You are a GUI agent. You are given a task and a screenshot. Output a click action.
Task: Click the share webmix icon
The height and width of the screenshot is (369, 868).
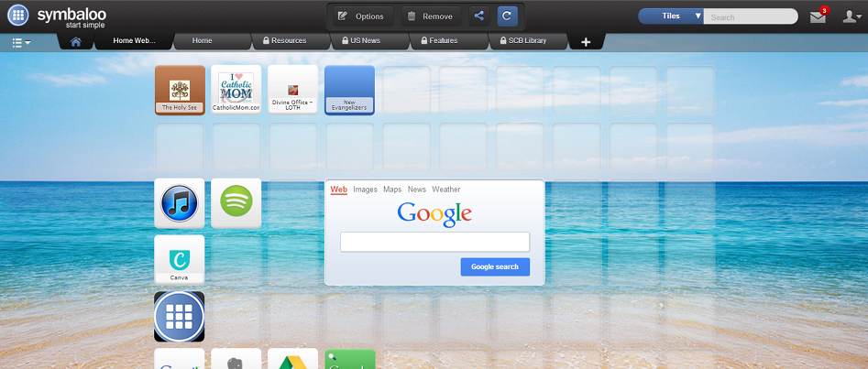pos(478,16)
